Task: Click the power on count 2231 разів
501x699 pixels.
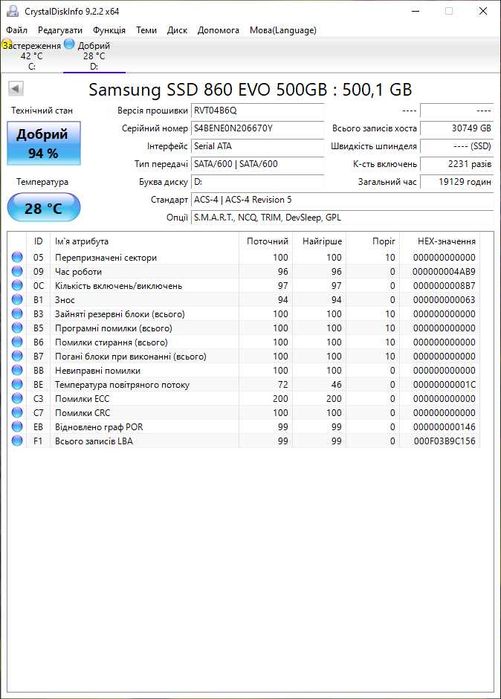Action: click(457, 164)
